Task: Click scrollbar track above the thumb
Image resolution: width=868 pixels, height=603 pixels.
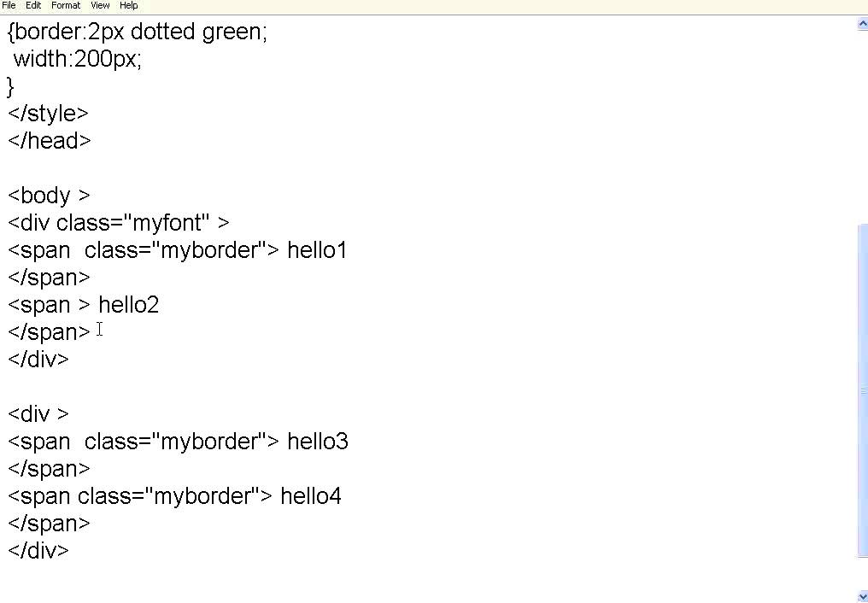Action: tap(861, 128)
